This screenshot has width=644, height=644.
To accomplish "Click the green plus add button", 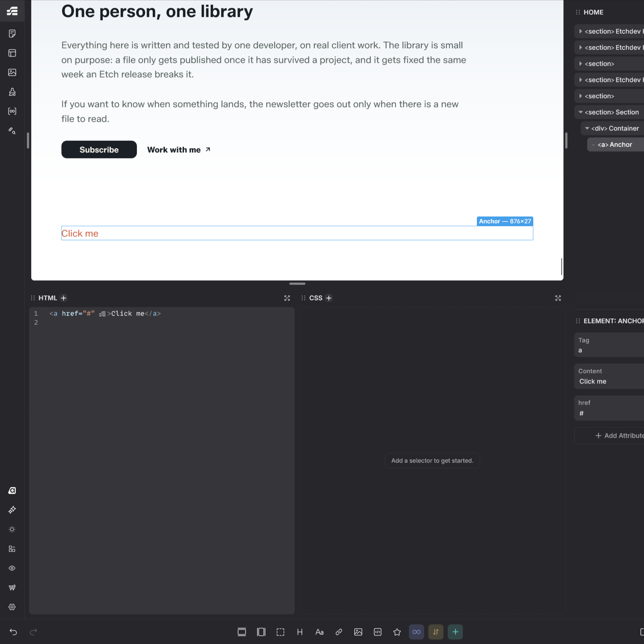I will pyautogui.click(x=455, y=632).
